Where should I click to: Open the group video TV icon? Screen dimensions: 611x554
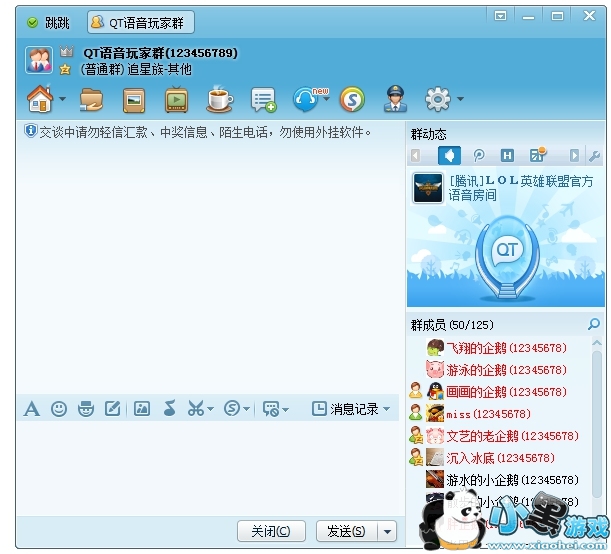point(177,100)
